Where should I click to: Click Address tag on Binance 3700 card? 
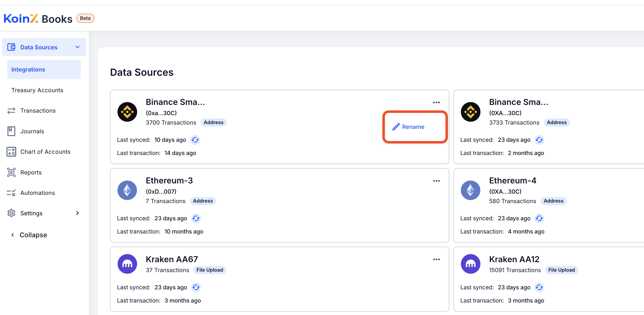214,123
